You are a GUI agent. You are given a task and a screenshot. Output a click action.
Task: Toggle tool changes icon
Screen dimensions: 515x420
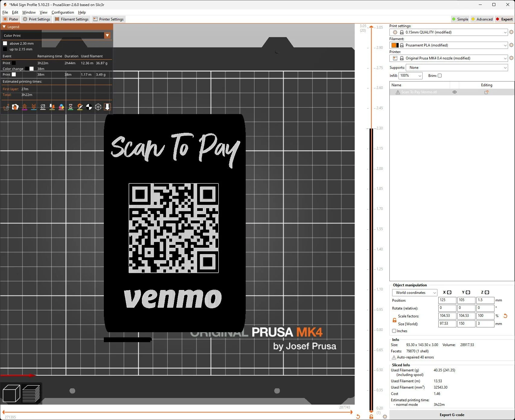click(x=52, y=107)
